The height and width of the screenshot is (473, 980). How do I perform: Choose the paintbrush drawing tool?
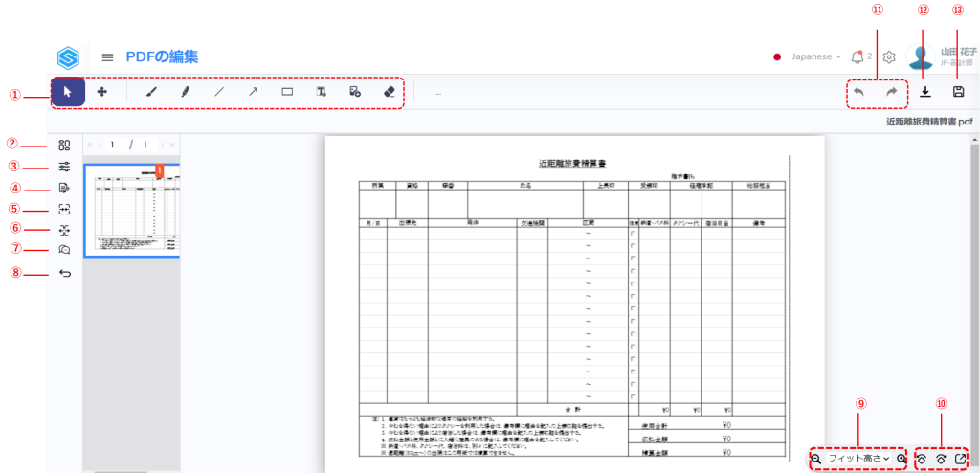[x=151, y=92]
